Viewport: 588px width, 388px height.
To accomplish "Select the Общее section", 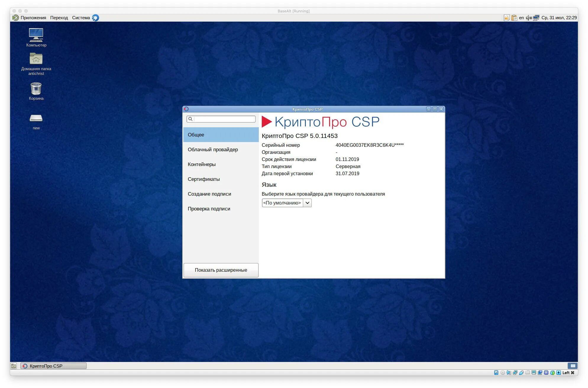I will coord(221,135).
